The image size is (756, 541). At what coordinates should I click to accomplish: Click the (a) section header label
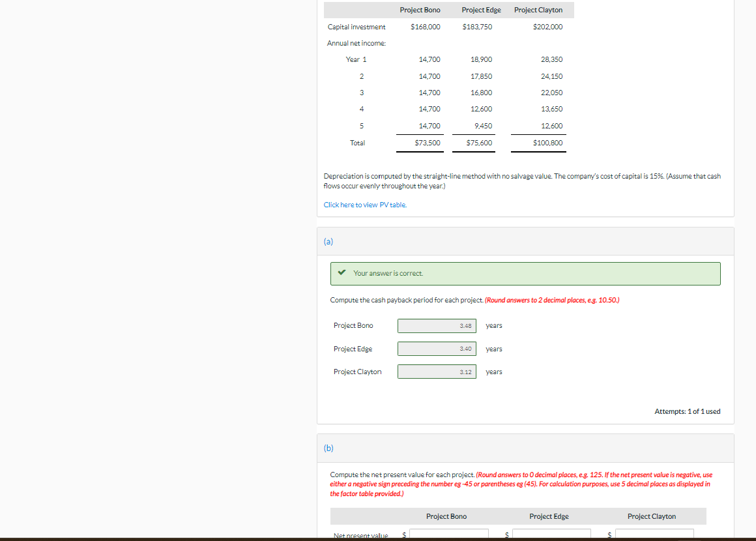[328, 241]
